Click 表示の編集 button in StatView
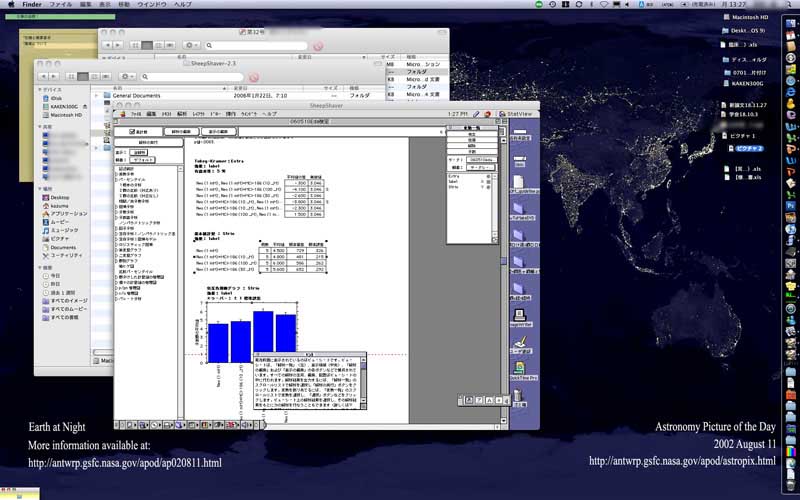 click(218, 132)
